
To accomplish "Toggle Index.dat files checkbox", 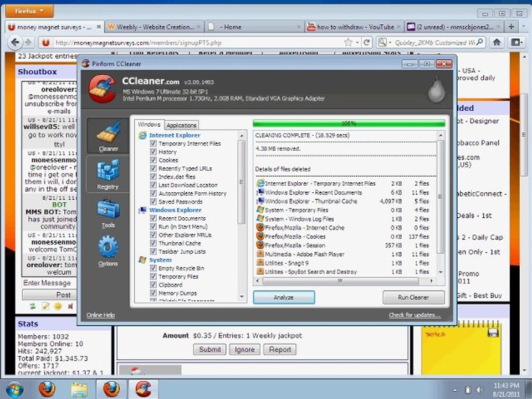I will coord(153,177).
